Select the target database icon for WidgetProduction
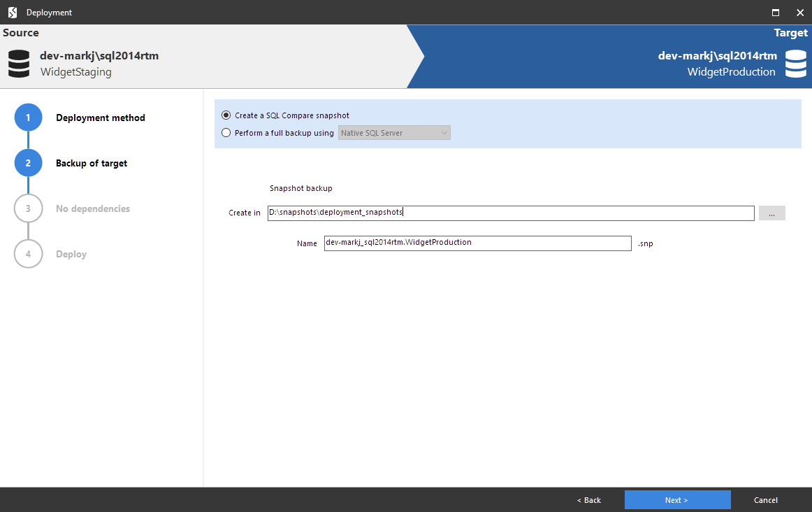The height and width of the screenshot is (512, 812). coord(795,63)
